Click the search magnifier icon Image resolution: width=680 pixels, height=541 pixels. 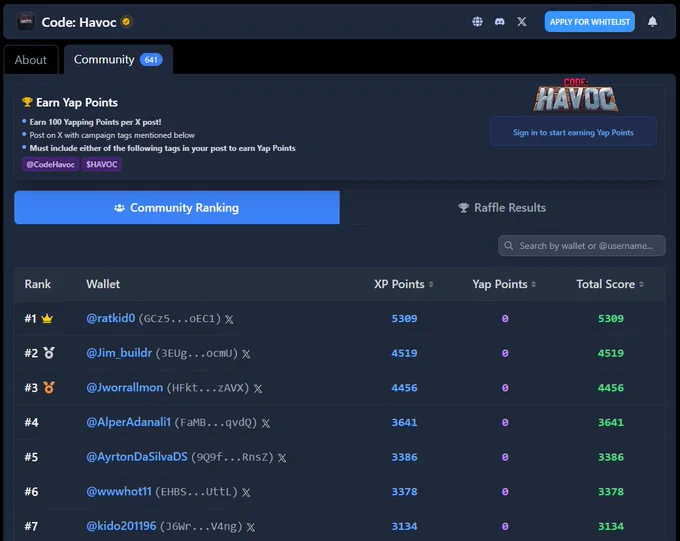(509, 246)
